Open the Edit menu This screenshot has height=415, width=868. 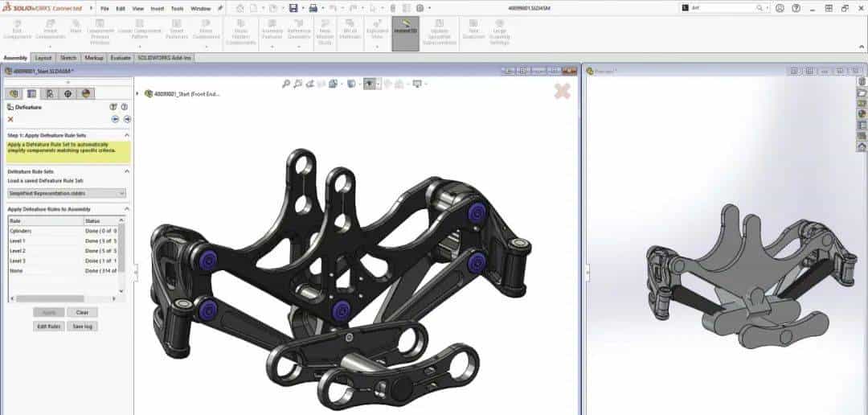(121, 8)
